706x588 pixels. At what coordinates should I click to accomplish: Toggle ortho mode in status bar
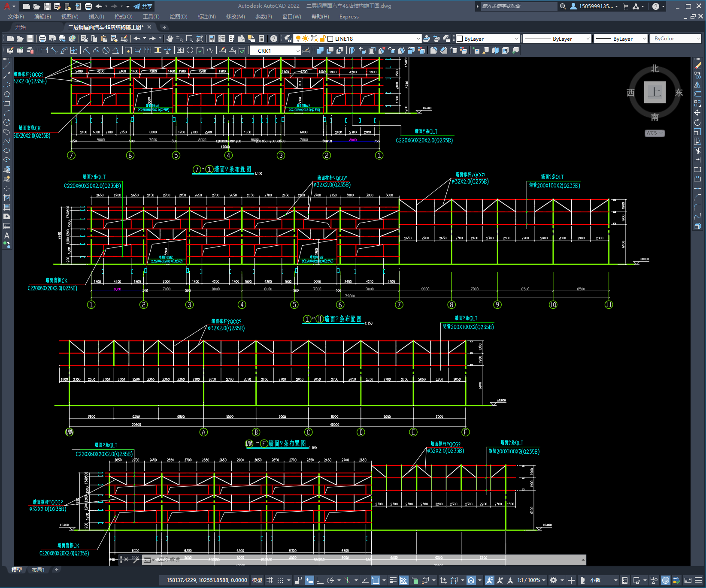[320, 580]
